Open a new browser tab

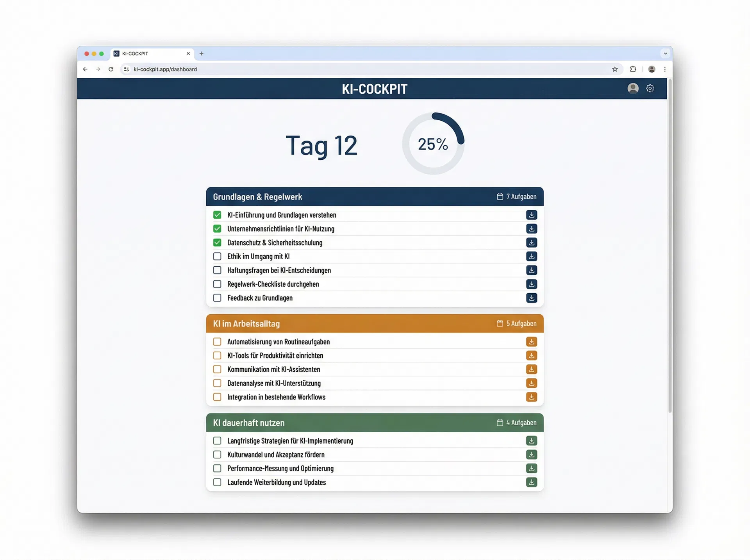click(202, 54)
